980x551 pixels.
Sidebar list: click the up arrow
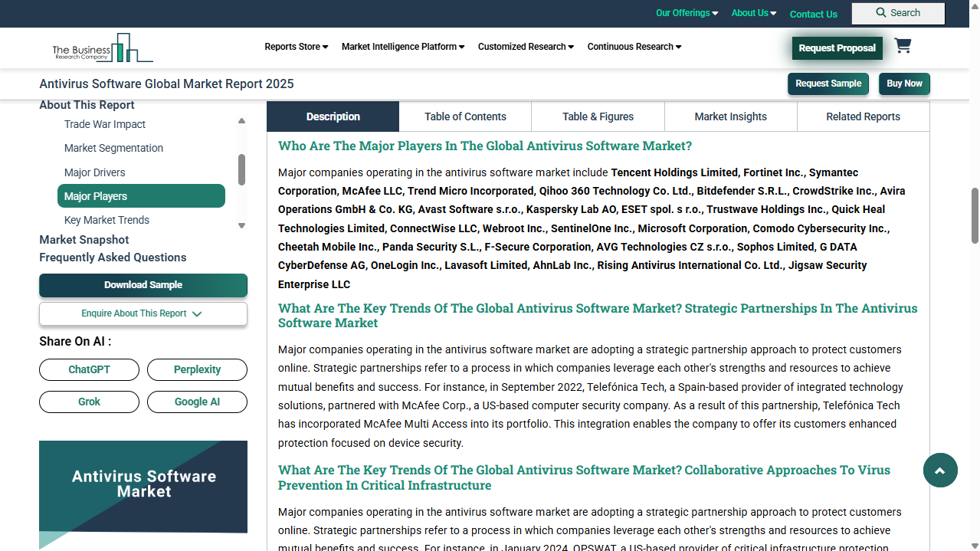(x=241, y=121)
